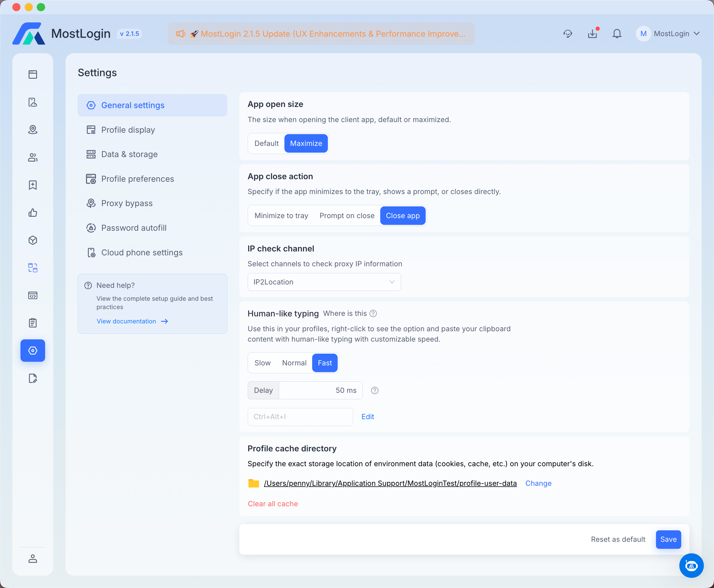Open the notifications bell icon
Screen dimensions: 714x588
[617, 34]
